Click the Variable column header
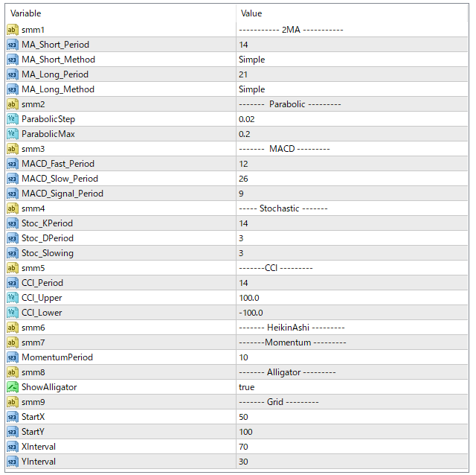 (x=26, y=13)
